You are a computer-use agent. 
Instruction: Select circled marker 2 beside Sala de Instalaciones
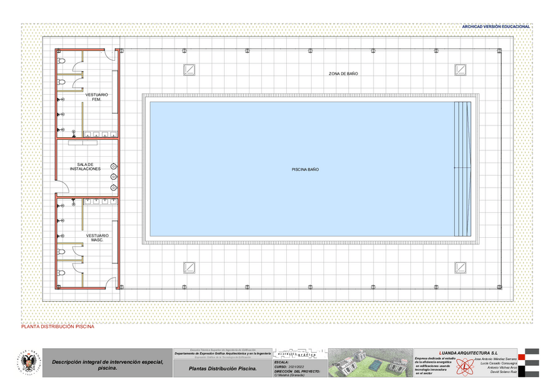pos(112,175)
